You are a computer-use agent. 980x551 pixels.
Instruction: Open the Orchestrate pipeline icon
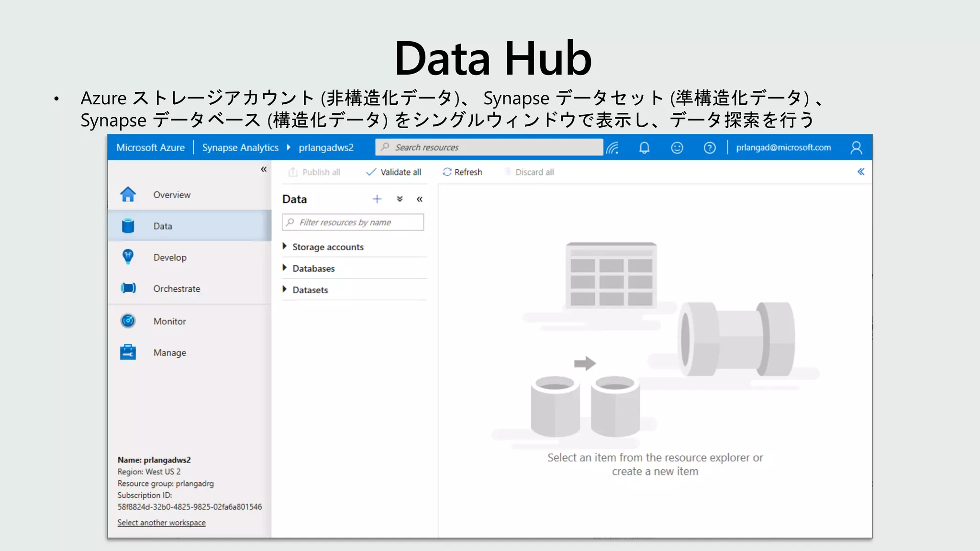point(128,288)
